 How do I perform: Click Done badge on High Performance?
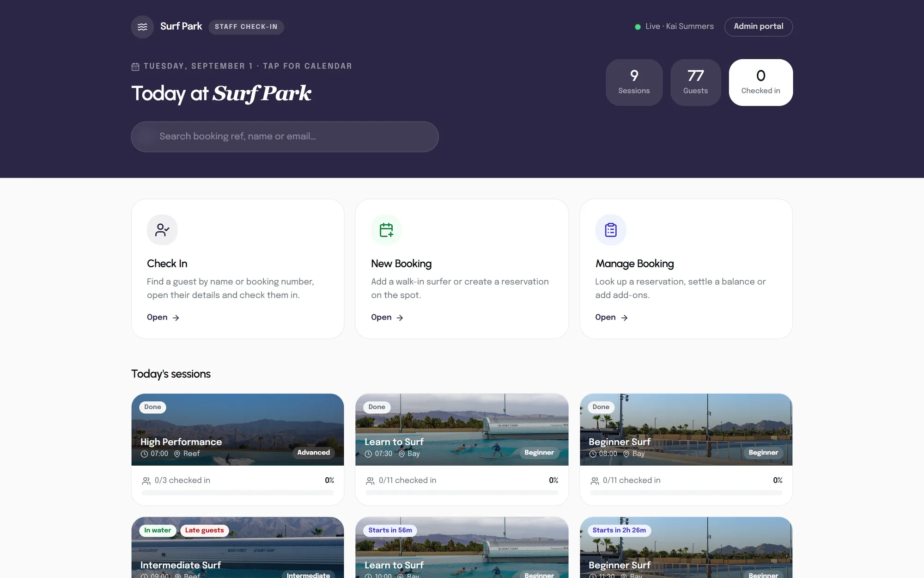[x=152, y=407]
